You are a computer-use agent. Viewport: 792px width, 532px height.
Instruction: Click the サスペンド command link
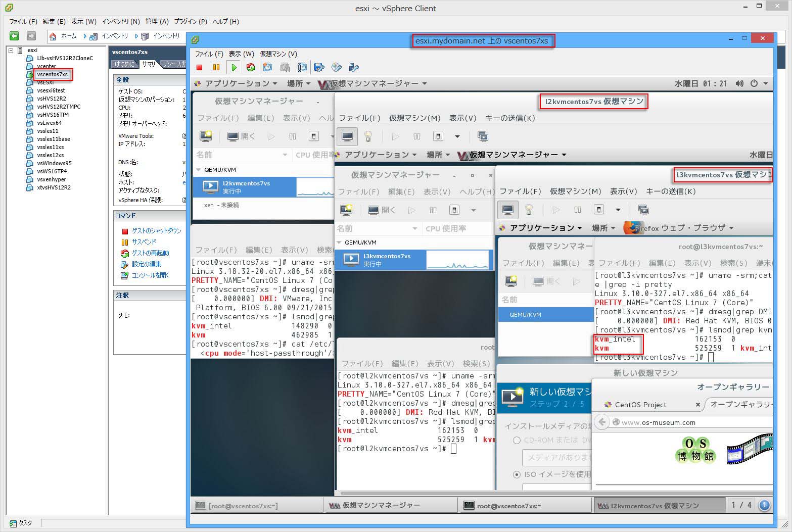[x=144, y=242]
